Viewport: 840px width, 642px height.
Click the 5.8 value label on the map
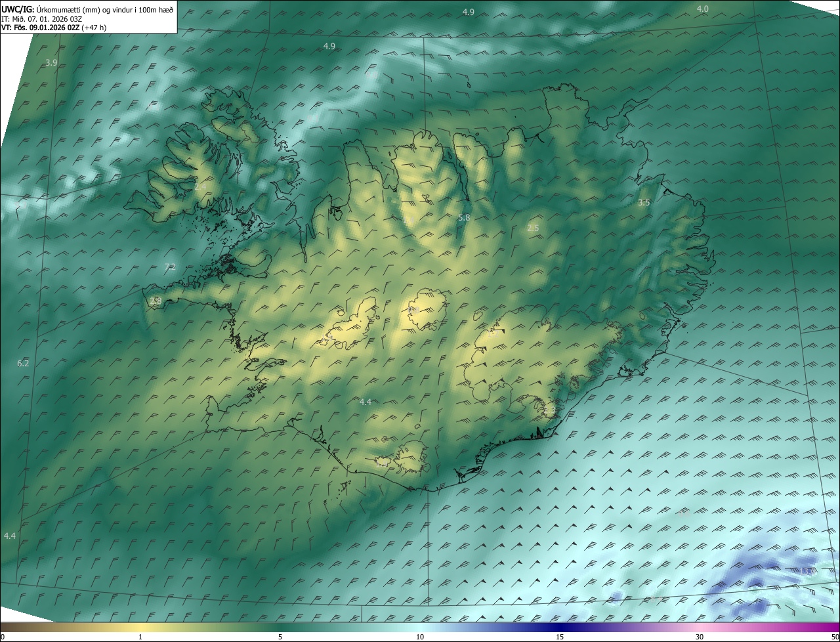tap(464, 217)
